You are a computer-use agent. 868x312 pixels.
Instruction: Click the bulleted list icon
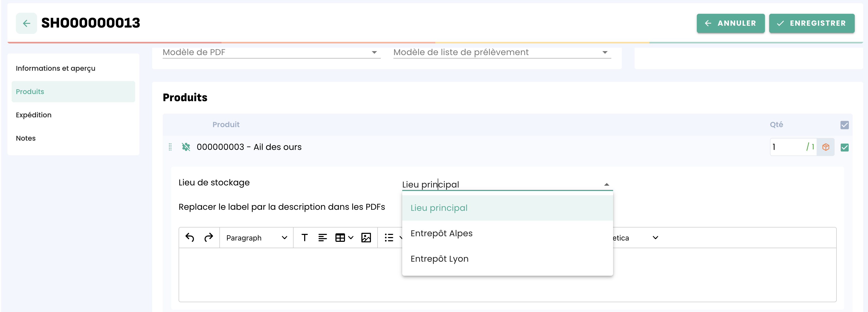click(389, 238)
